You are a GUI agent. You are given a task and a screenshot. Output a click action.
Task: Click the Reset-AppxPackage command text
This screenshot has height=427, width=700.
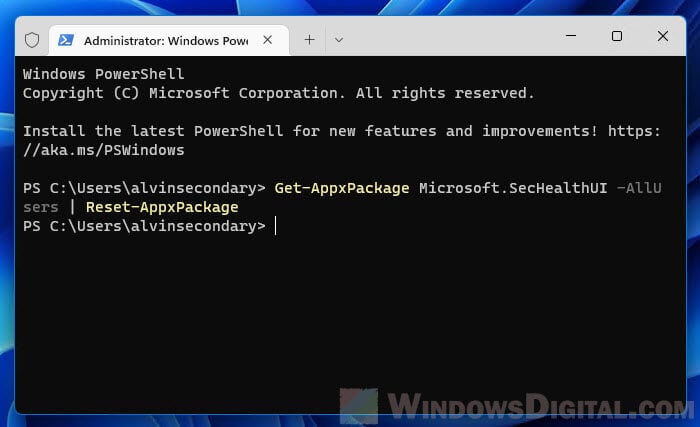[x=162, y=207]
